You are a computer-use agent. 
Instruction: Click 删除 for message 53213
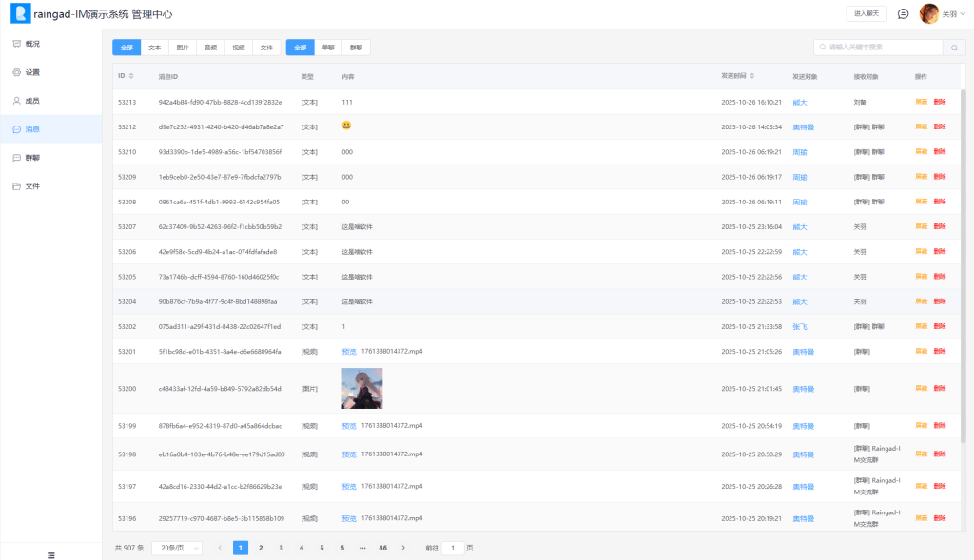pos(940,102)
